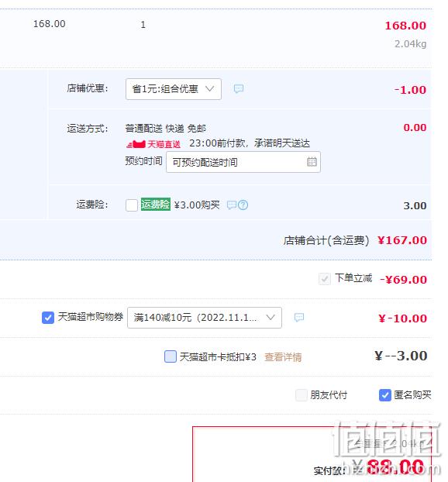Open the calendar icon in 预约时间 field

pyautogui.click(x=312, y=162)
